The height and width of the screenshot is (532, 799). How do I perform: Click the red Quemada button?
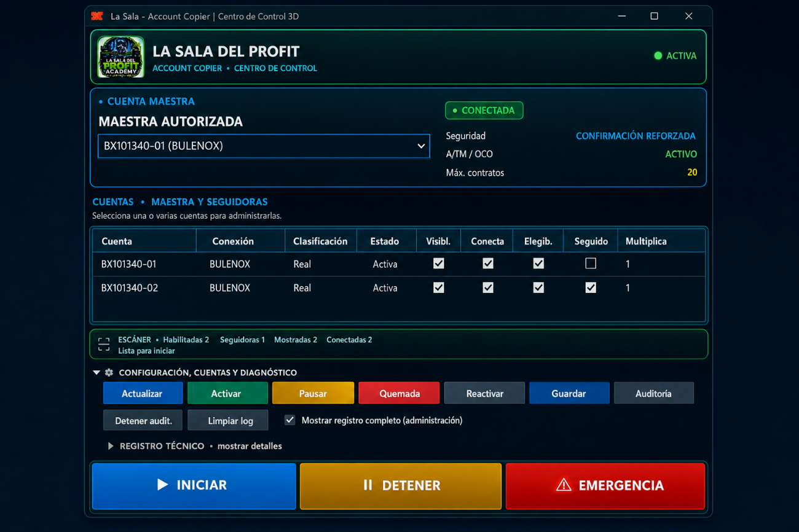[x=399, y=393]
